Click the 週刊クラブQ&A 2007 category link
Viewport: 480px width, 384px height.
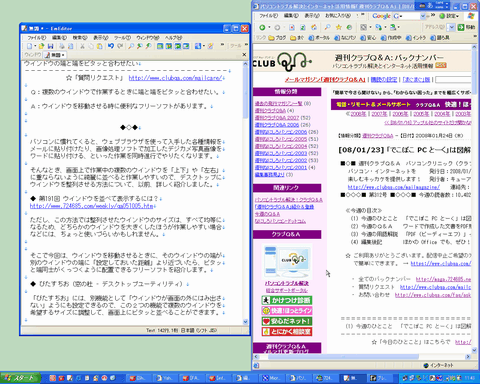[277, 118]
